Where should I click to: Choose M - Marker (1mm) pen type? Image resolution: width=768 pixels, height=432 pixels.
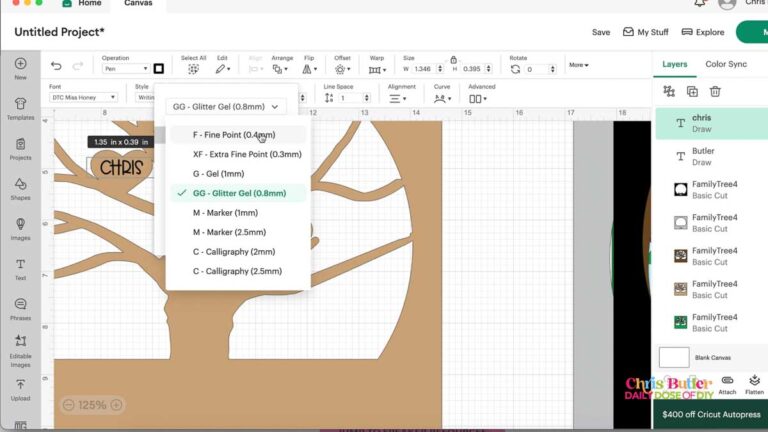click(225, 213)
